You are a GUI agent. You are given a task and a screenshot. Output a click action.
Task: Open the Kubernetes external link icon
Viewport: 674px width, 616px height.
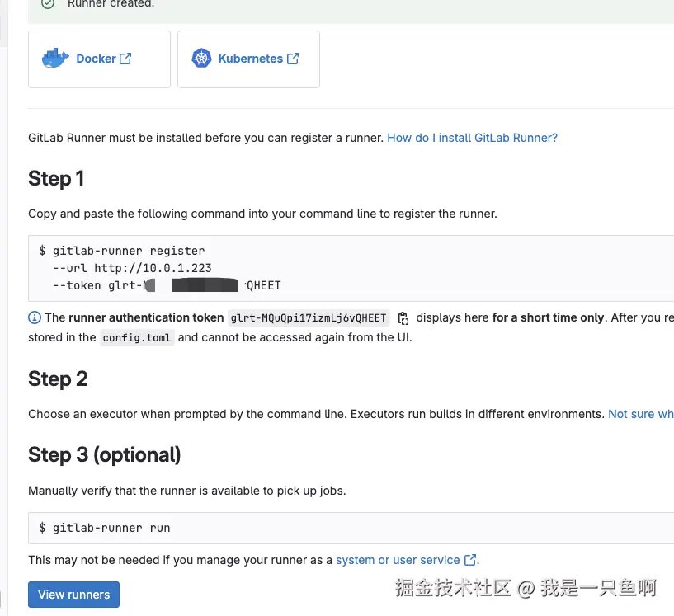[293, 59]
